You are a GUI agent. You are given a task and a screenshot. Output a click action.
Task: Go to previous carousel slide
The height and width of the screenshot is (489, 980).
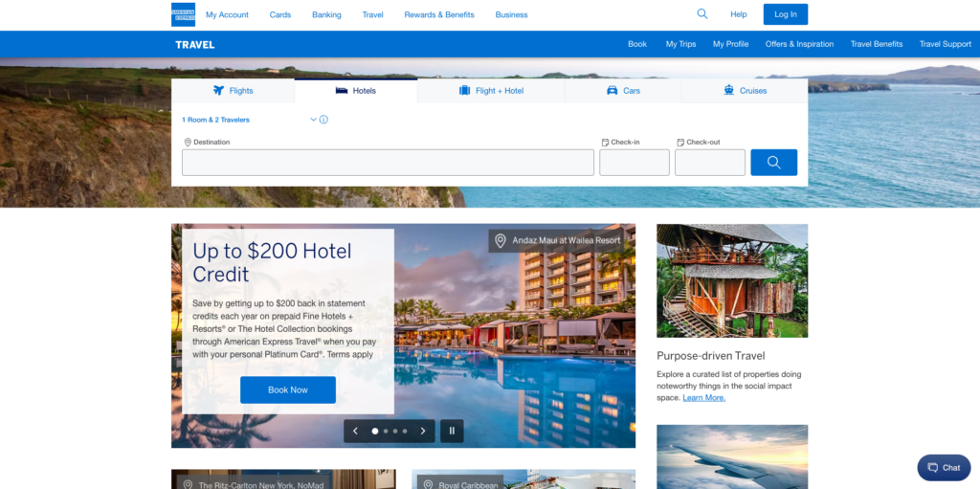tap(355, 431)
